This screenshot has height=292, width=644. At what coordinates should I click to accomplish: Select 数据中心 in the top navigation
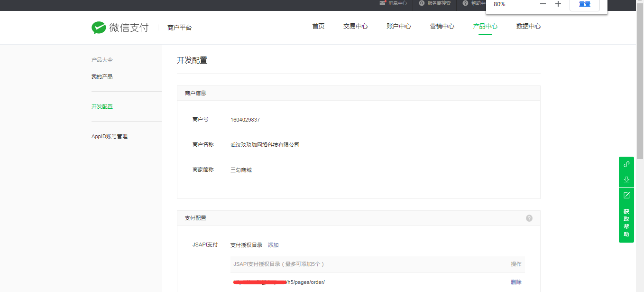tap(528, 27)
